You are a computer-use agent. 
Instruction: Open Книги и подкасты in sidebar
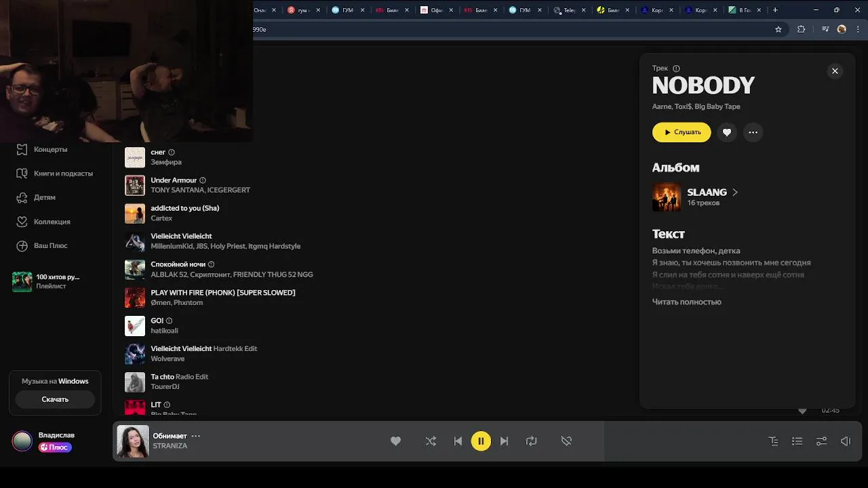click(54, 174)
